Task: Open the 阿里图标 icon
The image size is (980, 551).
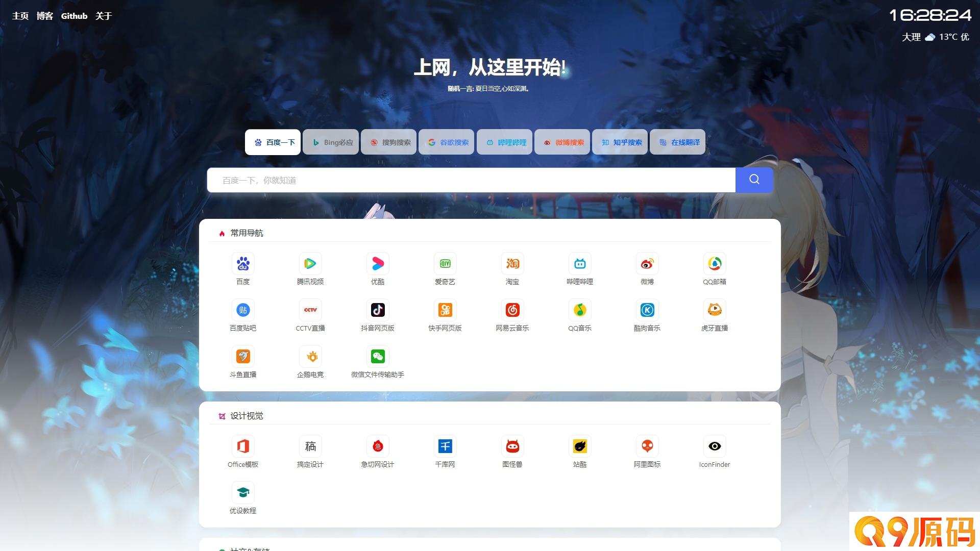Action: [x=647, y=446]
